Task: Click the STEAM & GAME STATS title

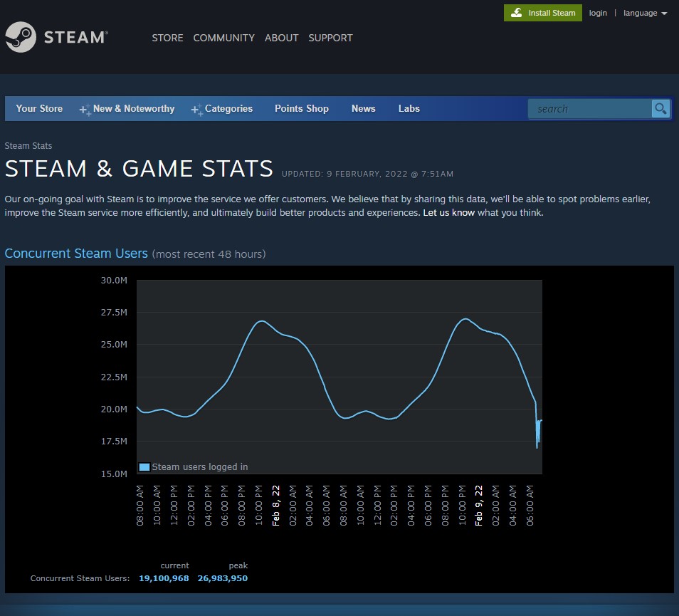Action: tap(139, 169)
